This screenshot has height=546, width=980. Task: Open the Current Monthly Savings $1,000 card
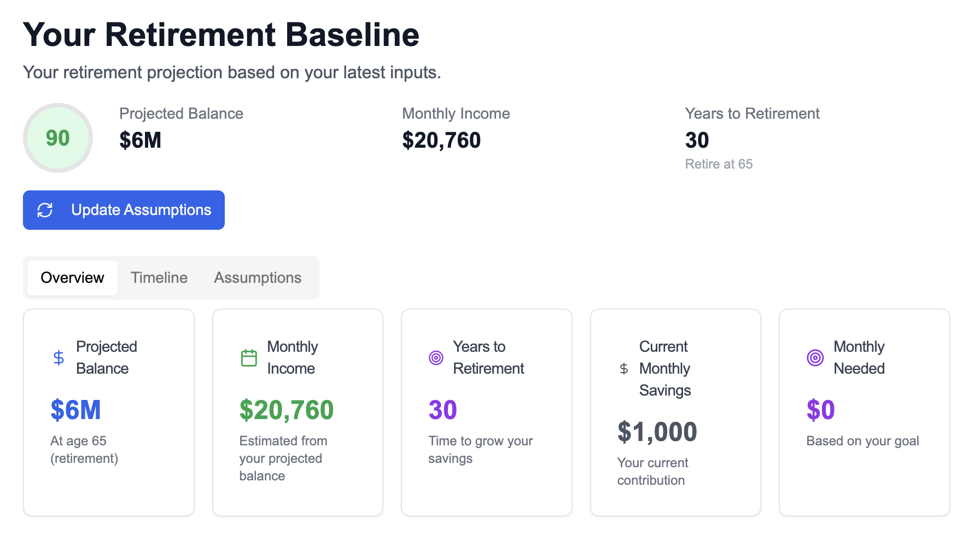[x=675, y=411]
